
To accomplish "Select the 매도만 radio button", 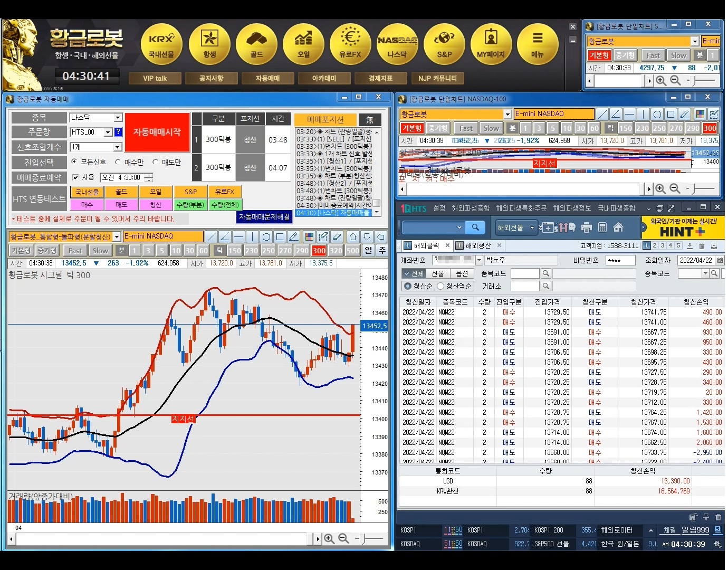I will pyautogui.click(x=155, y=162).
